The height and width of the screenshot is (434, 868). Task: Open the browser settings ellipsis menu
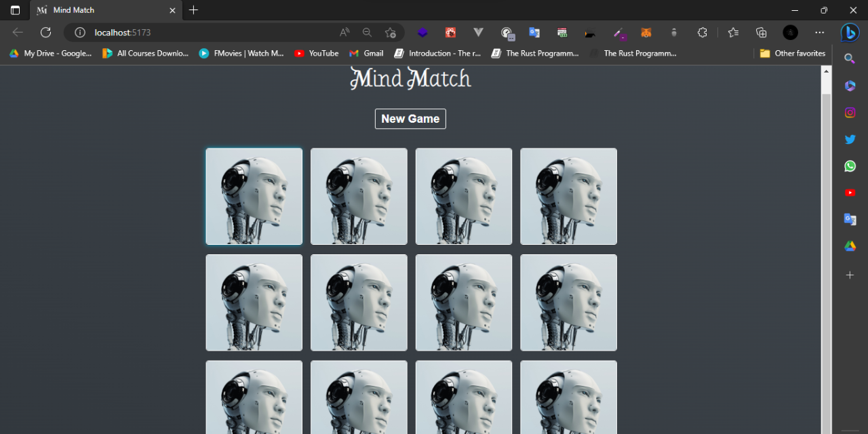pyautogui.click(x=820, y=32)
